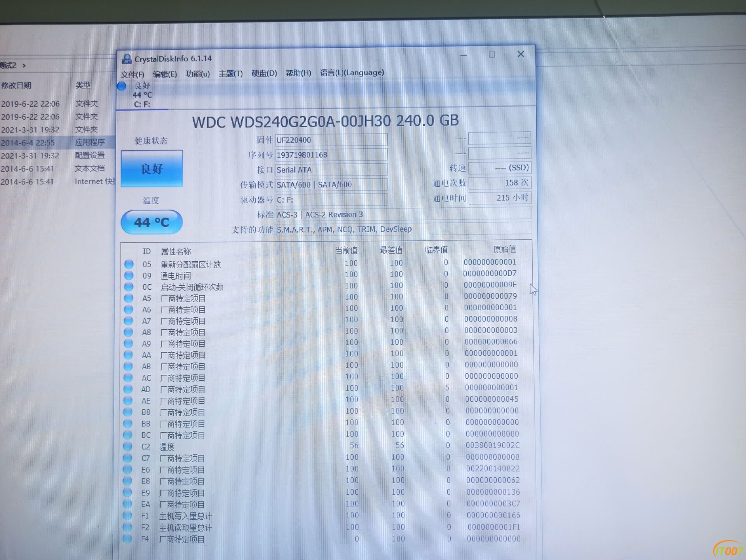
Task: Click status icon of row BB
Action: (128, 423)
